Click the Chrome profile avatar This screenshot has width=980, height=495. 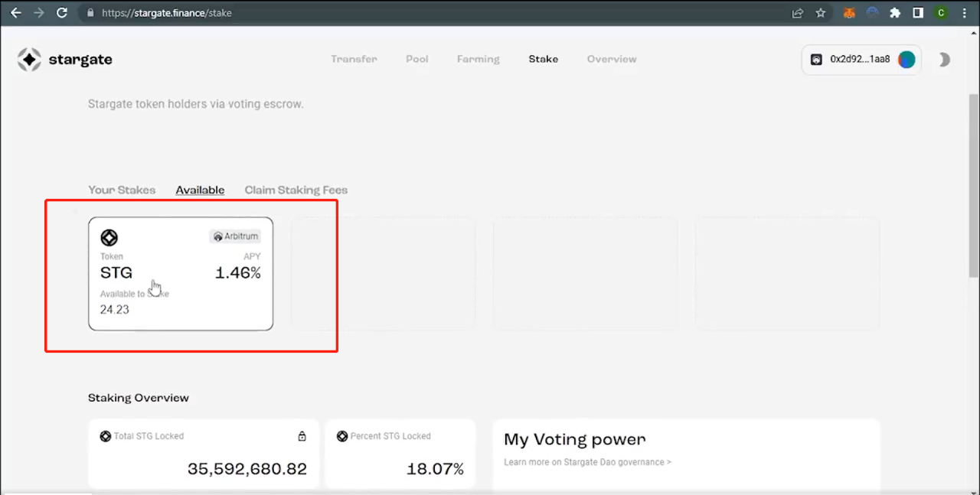tap(941, 13)
